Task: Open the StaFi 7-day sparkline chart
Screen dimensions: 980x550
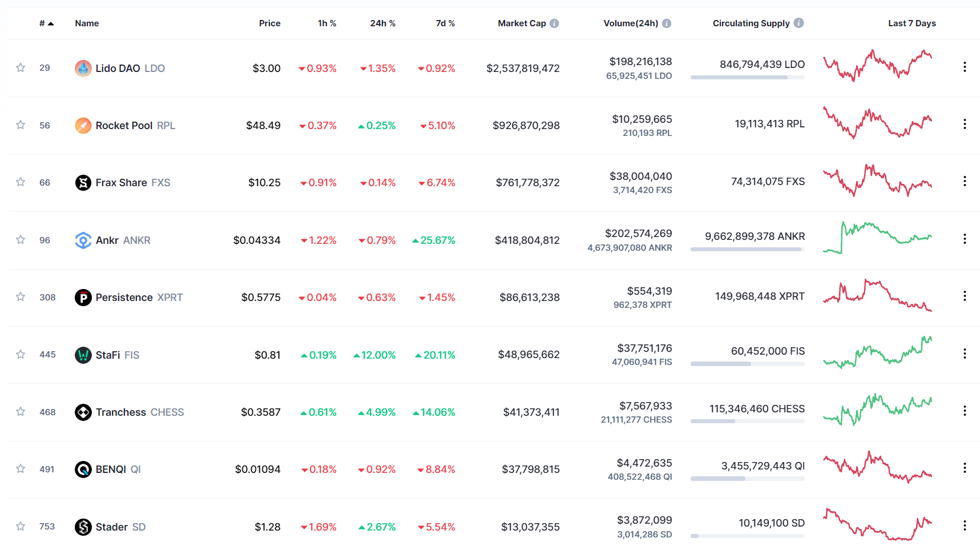Action: pos(877,352)
